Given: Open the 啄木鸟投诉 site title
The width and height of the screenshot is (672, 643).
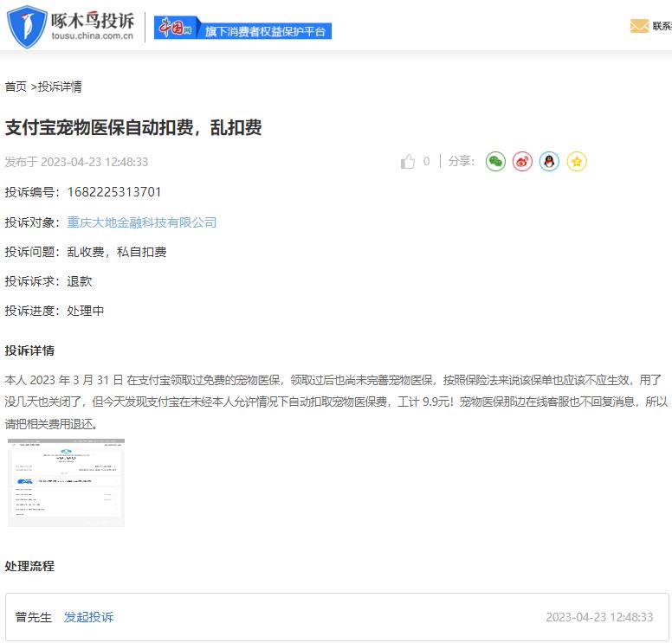Looking at the screenshot, I should click(x=92, y=21).
